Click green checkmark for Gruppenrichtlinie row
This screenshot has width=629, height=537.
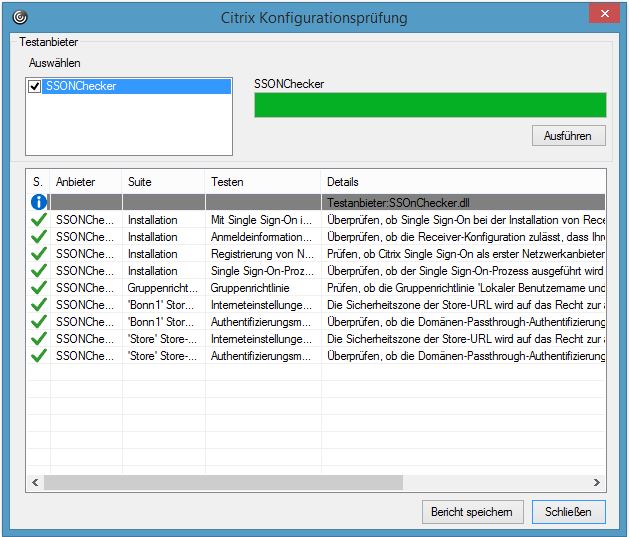point(38,288)
